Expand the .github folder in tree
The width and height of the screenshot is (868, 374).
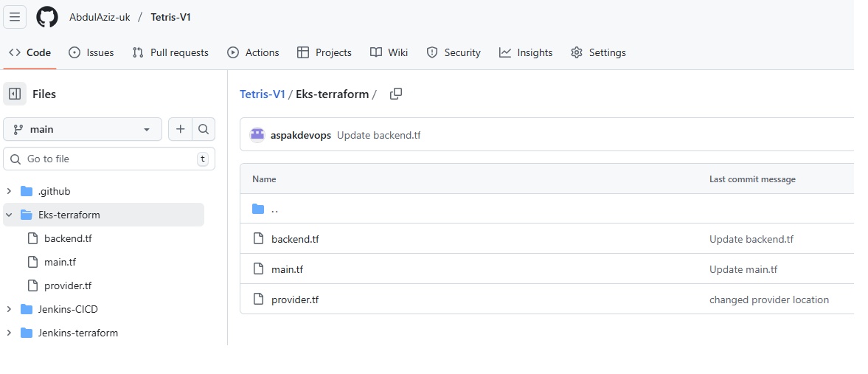pyautogui.click(x=10, y=191)
